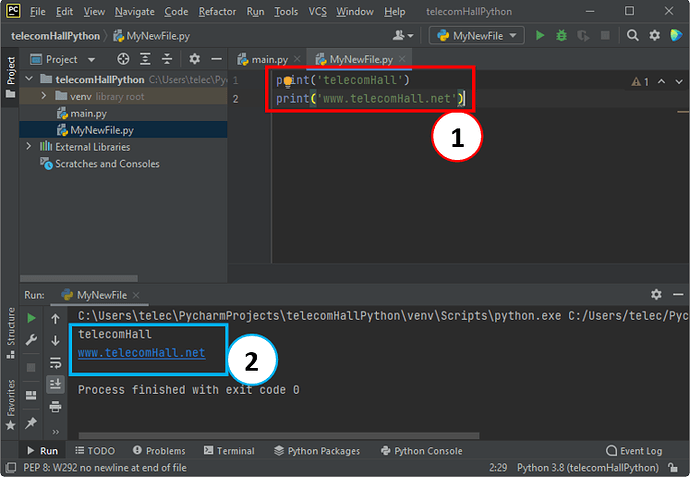Toggle the Structure side tool window
Viewport: 690px width, 477px height.
(x=11, y=333)
